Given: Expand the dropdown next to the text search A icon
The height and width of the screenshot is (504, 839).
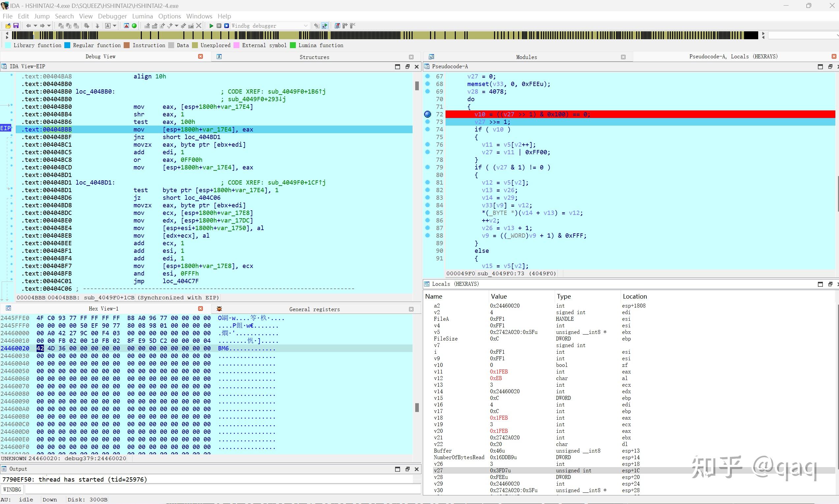Looking at the screenshot, I should 114,26.
